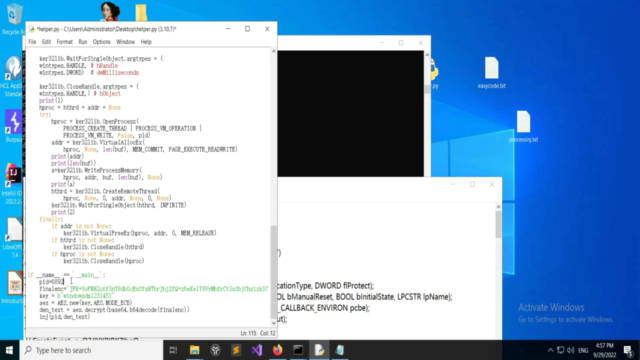Open the Windows Start menu
Image resolution: width=640 pixels, height=360 pixels.
pos(9,350)
